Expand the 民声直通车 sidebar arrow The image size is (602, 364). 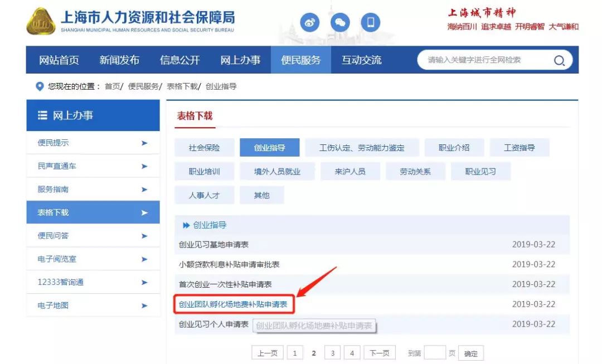coord(144,166)
